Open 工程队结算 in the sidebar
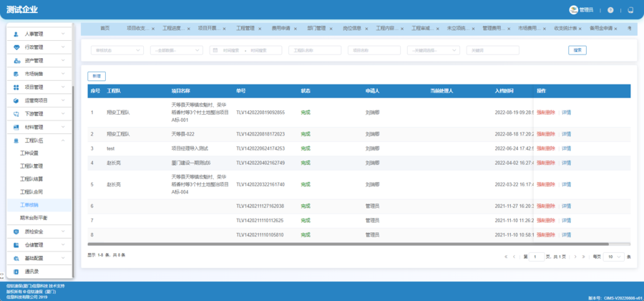 pyautogui.click(x=31, y=179)
